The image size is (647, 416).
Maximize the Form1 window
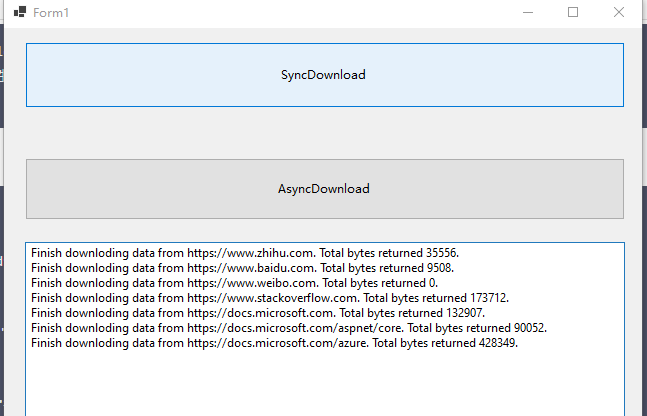pos(573,12)
